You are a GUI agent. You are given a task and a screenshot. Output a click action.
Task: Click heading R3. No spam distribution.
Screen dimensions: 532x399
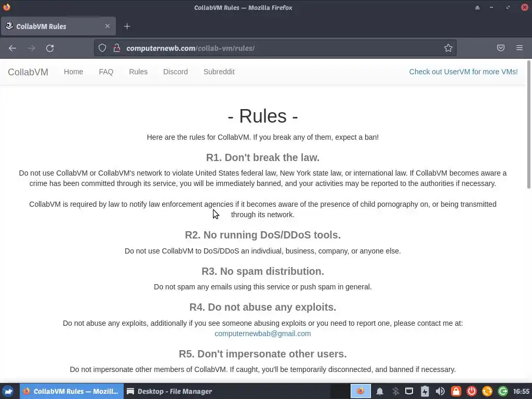coord(262,271)
